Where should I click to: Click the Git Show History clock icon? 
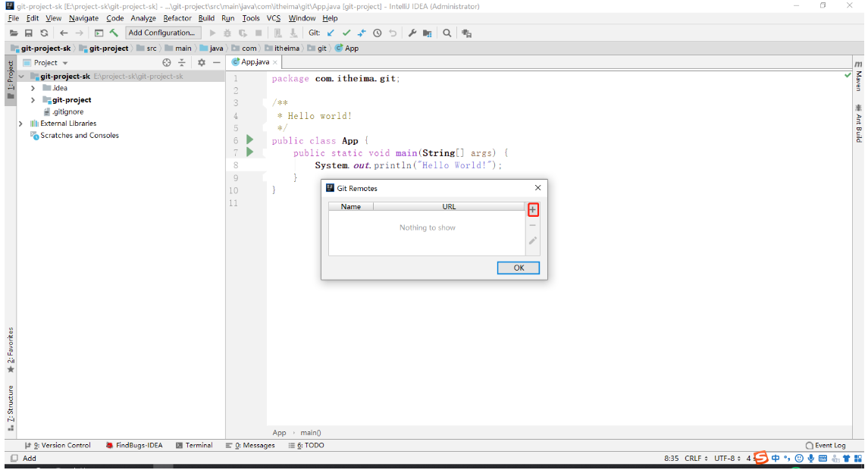(378, 33)
